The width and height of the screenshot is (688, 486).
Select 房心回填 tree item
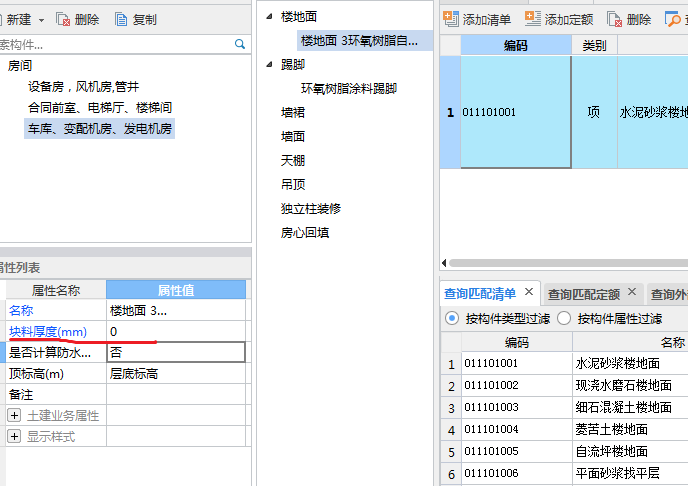pos(305,232)
